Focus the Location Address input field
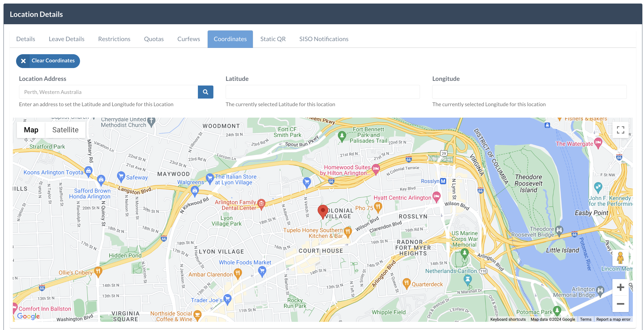The image size is (644, 330). tap(108, 92)
